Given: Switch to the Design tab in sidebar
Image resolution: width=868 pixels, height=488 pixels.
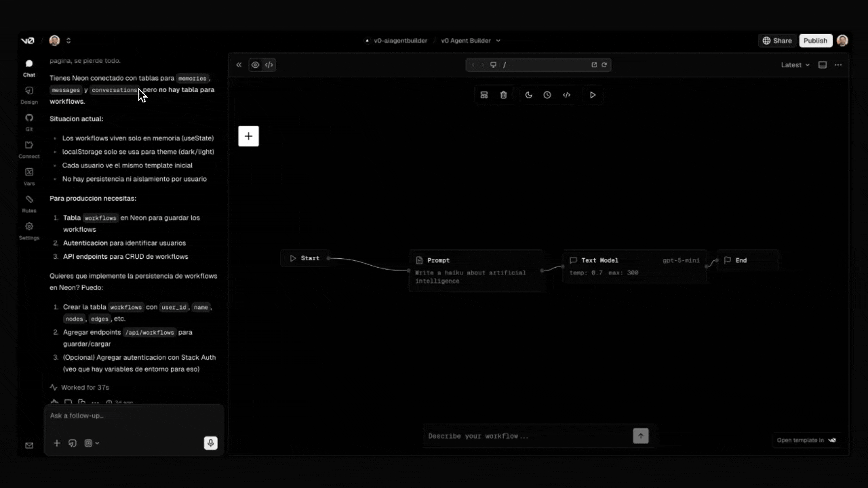Looking at the screenshot, I should 28,95.
